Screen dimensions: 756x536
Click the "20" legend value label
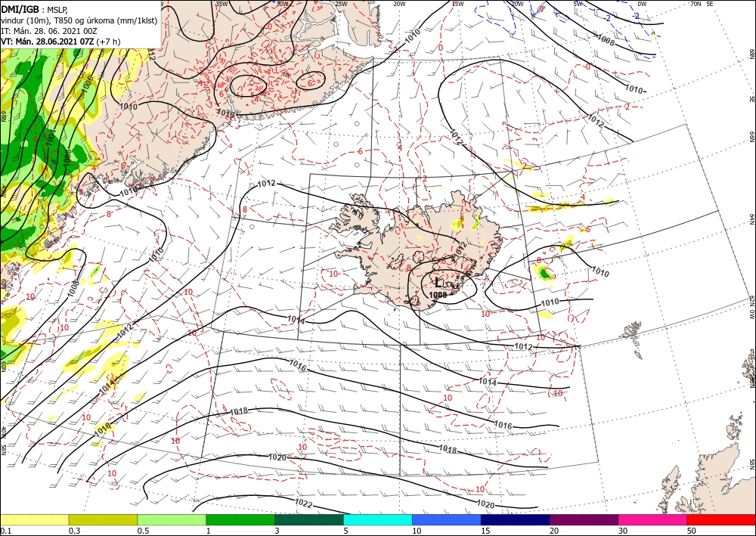[554, 531]
